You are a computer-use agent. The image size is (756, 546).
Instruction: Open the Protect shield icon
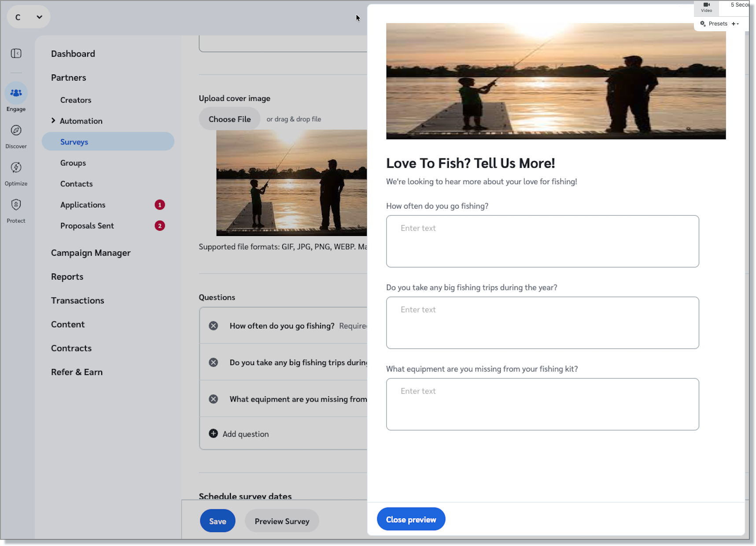[16, 205]
